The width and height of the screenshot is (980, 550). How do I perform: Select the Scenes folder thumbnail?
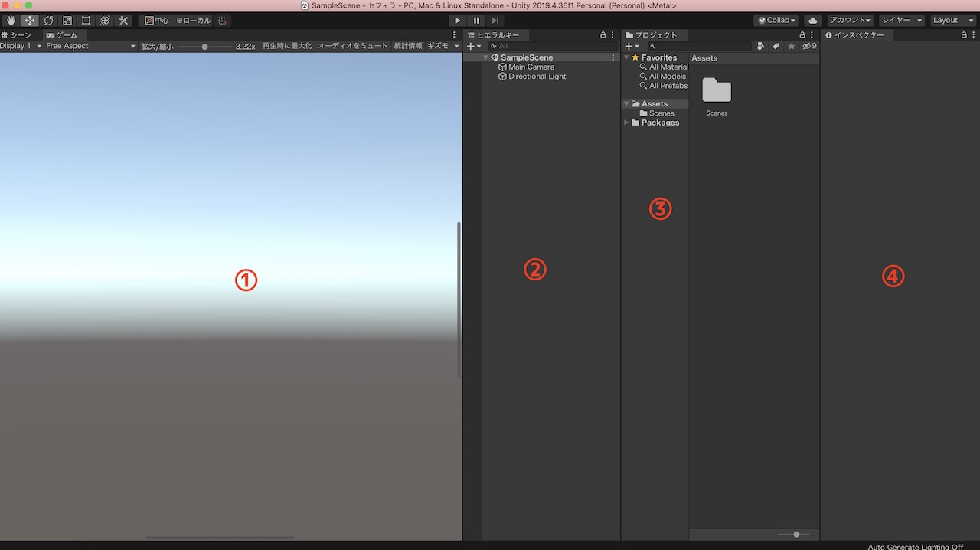point(716,92)
